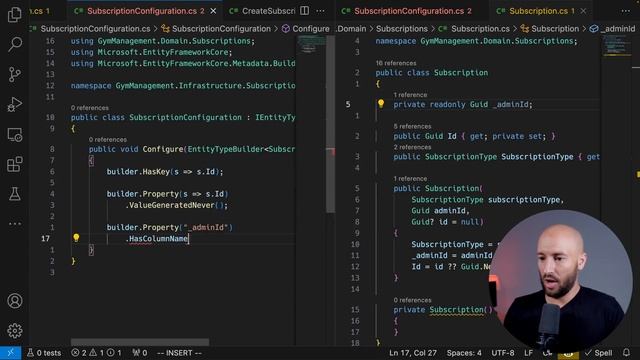Image resolution: width=640 pixels, height=360 pixels.
Task: Open the Extensions view
Action: (x=15, y=164)
